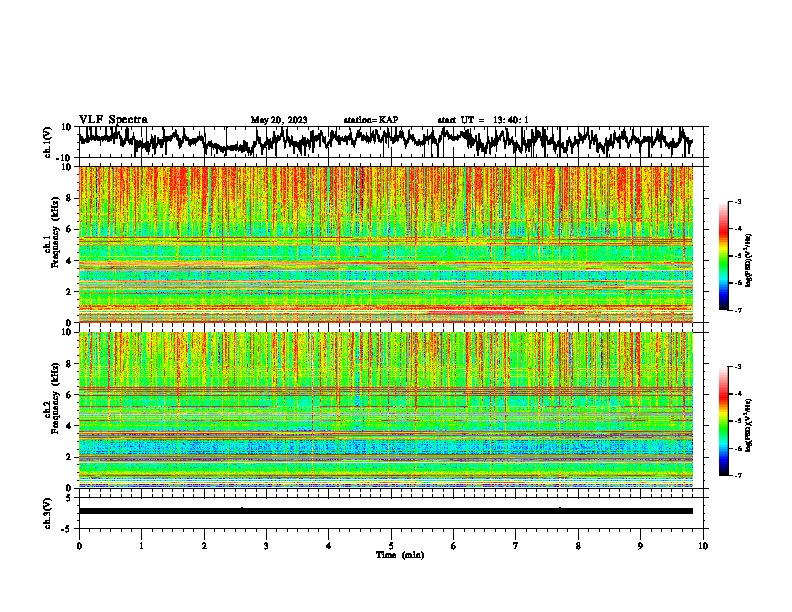Click the ch.1 waveform trace panel
This screenshot has width=792, height=612.
click(x=393, y=142)
